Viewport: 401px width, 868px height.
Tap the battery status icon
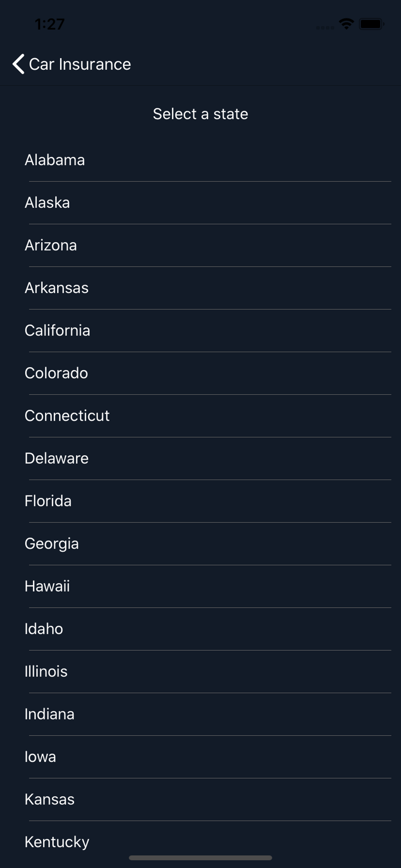[371, 24]
